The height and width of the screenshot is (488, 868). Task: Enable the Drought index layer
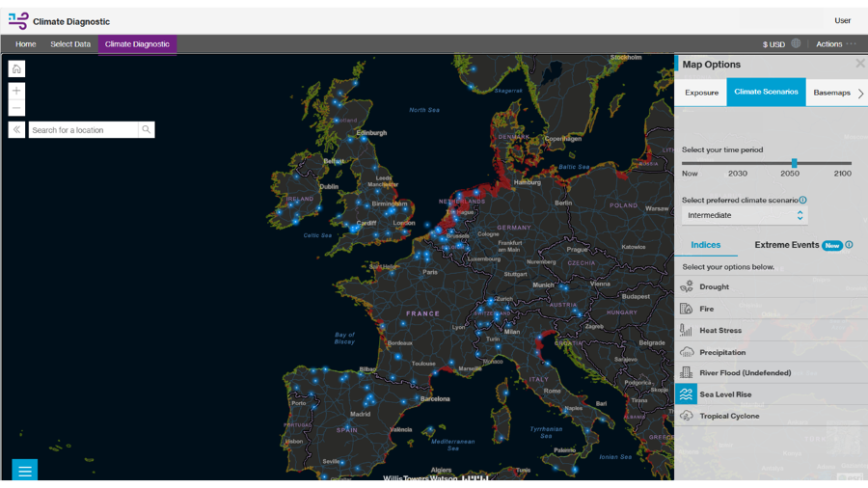coord(714,286)
